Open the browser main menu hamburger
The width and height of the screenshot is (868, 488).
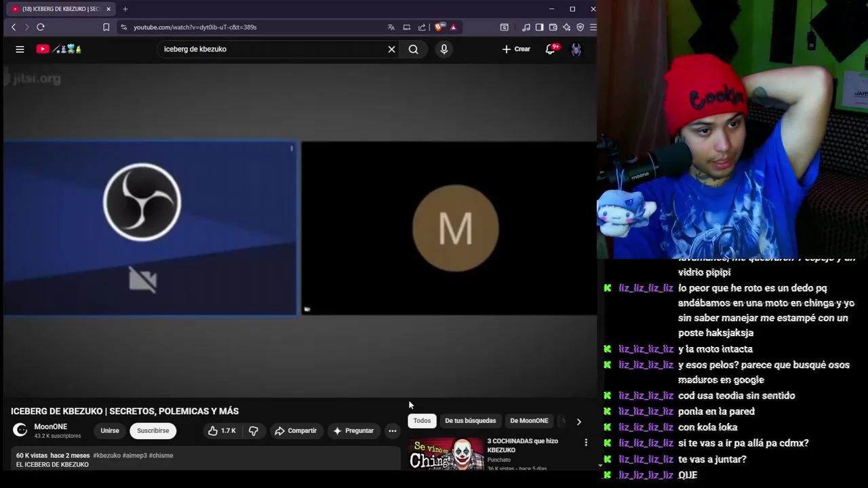coord(593,27)
